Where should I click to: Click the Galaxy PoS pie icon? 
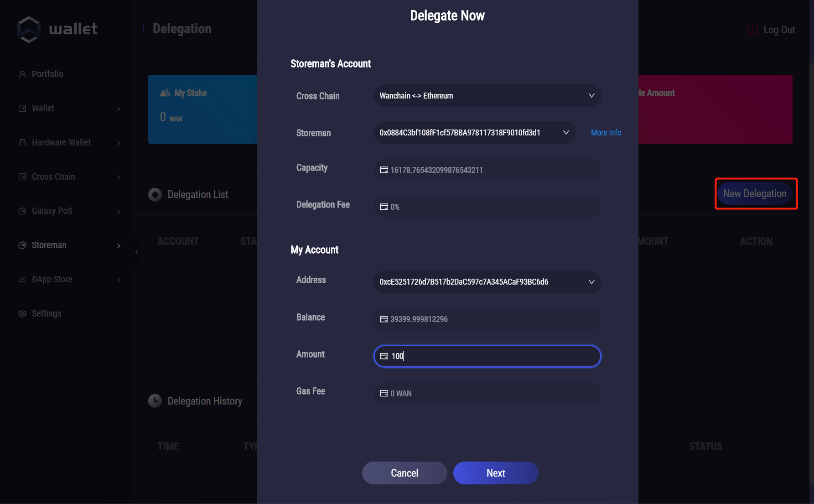22,211
